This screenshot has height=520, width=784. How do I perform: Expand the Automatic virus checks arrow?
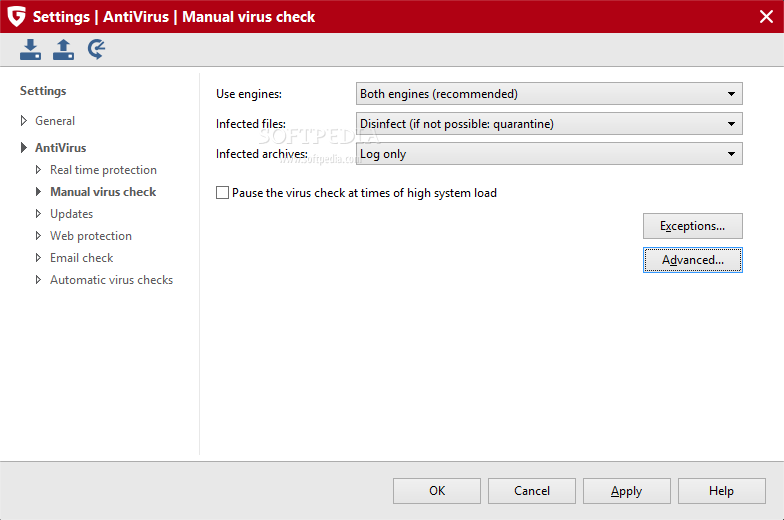click(38, 280)
